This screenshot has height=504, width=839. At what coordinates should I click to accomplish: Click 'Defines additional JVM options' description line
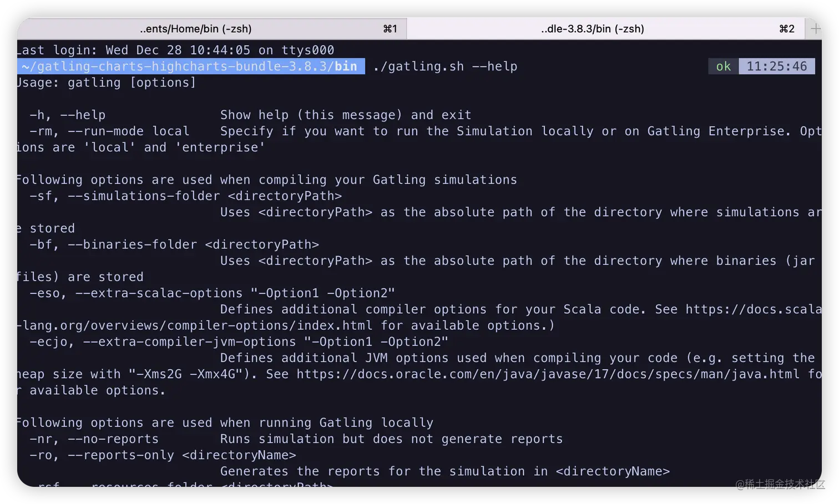pyautogui.click(x=517, y=358)
